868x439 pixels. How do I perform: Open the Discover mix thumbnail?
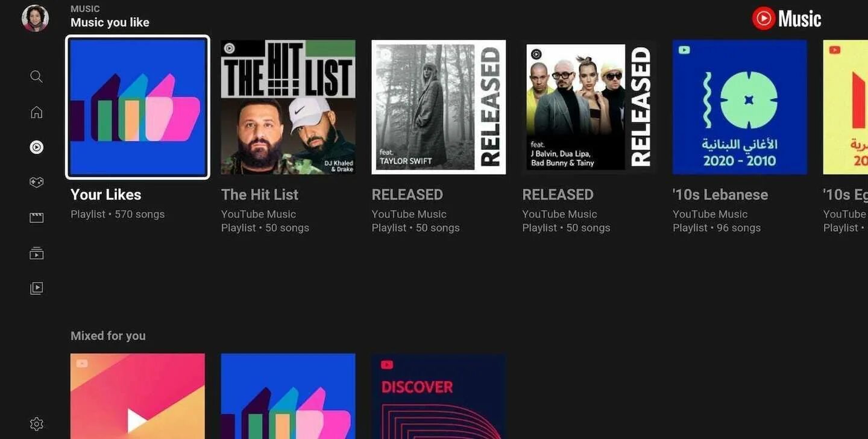click(x=439, y=396)
